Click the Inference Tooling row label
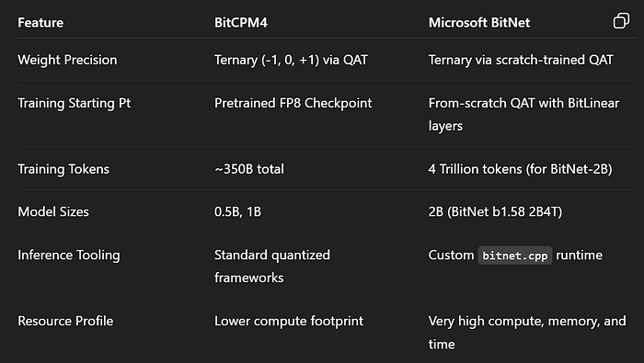 pos(69,255)
